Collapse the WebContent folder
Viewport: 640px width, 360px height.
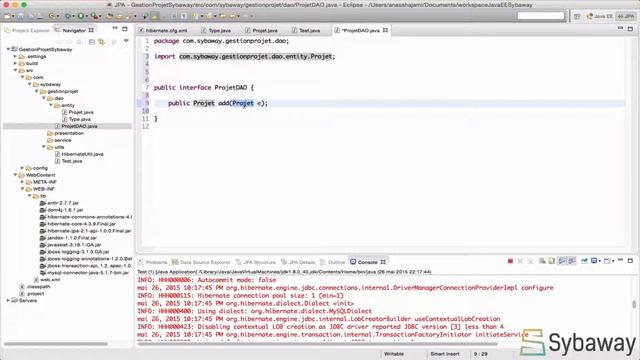coord(15,175)
